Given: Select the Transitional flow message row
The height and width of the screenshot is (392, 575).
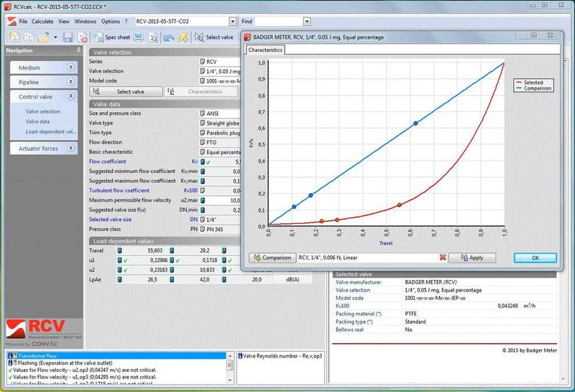Looking at the screenshot, I should (x=116, y=355).
